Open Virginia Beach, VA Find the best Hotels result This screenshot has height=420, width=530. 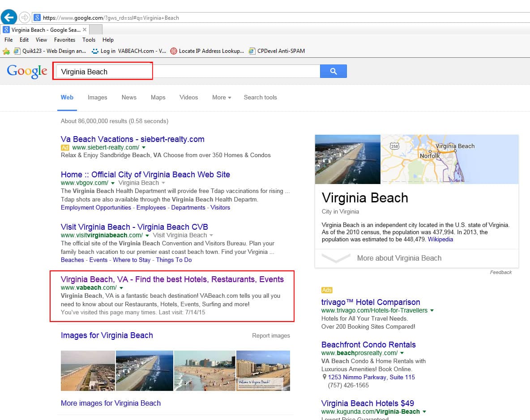pyautogui.click(x=172, y=280)
